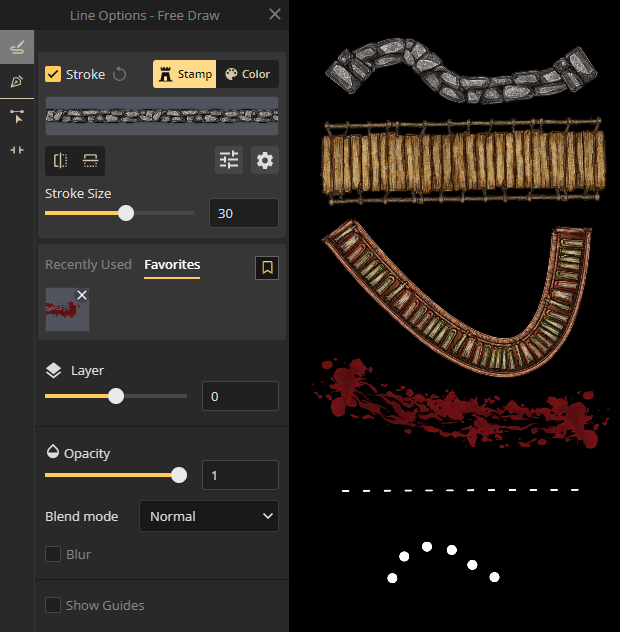The image size is (620, 632).
Task: Switch to the Favorites tab
Action: (172, 265)
